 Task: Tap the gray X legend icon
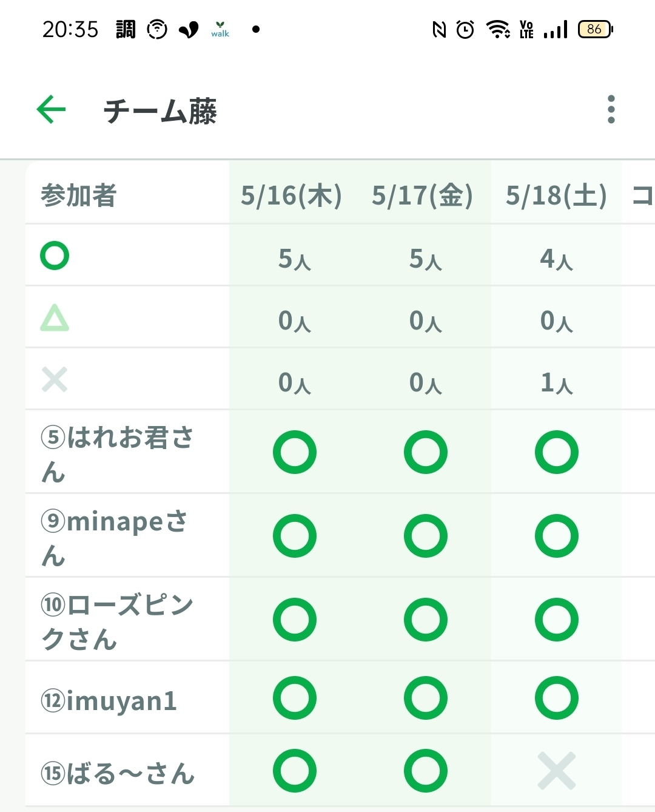55,380
